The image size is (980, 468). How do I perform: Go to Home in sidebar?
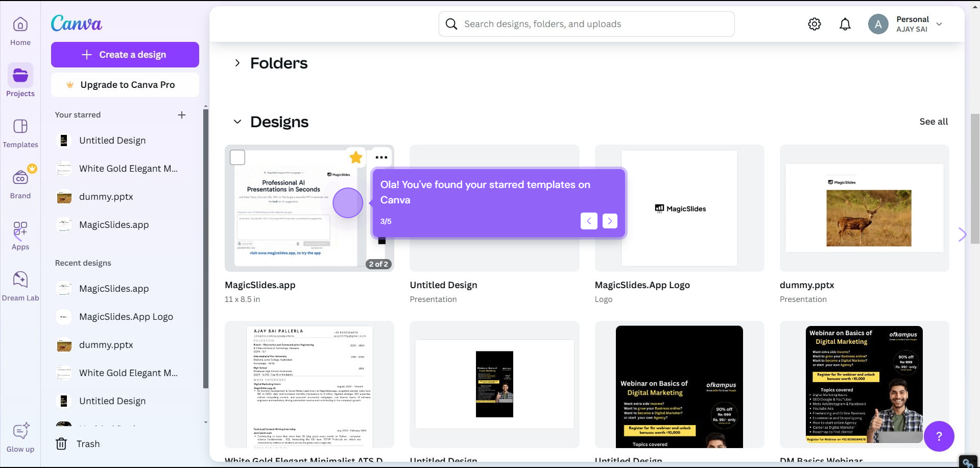point(20,31)
